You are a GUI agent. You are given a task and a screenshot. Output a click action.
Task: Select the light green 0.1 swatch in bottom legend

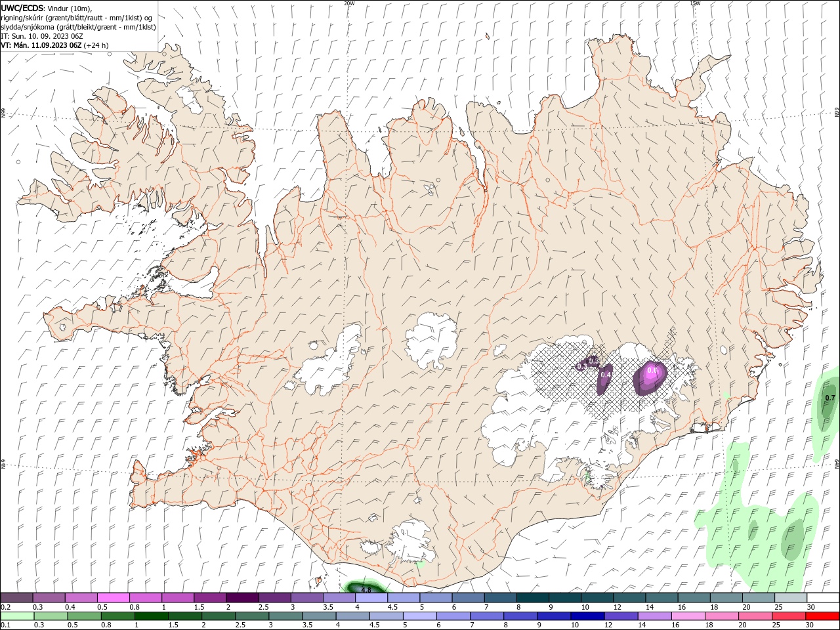pos(18,616)
